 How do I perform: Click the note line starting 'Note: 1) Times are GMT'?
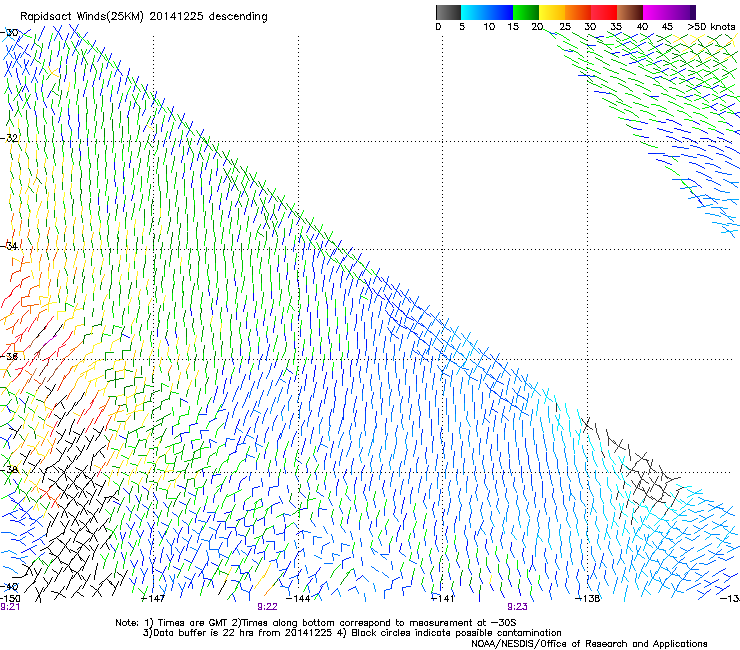316,623
